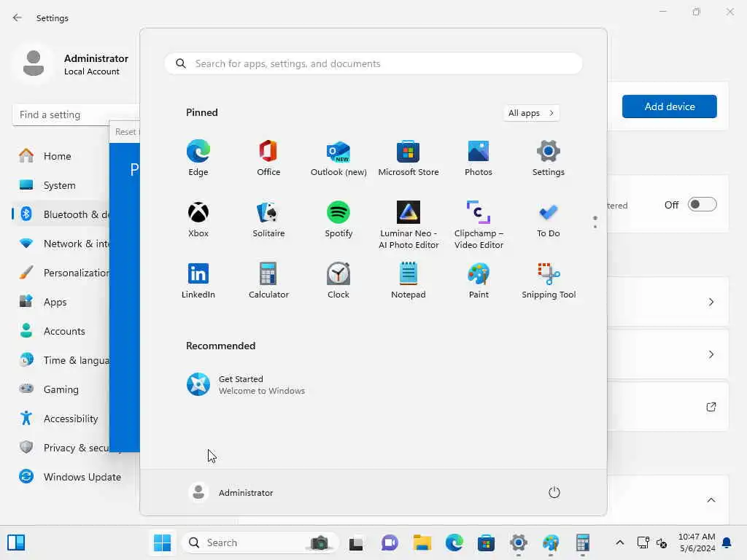This screenshot has height=560, width=747.
Task: Open the To Do app
Action: (x=549, y=219)
